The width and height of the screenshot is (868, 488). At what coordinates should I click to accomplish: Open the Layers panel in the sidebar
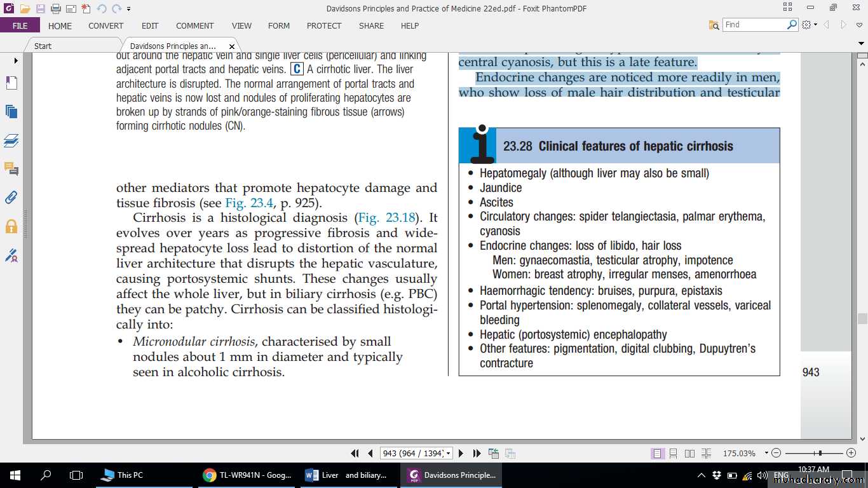coord(11,140)
